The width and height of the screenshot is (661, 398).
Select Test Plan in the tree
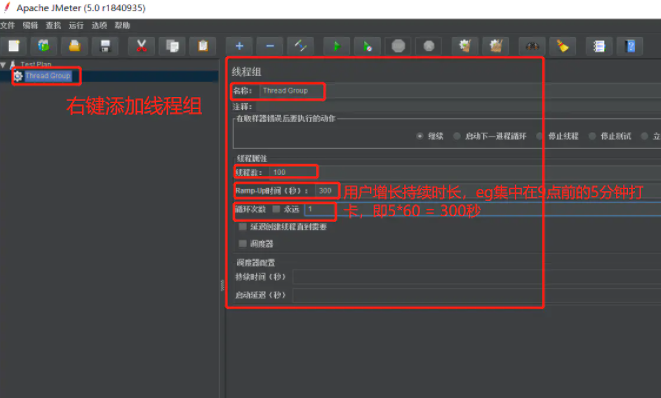pos(36,64)
